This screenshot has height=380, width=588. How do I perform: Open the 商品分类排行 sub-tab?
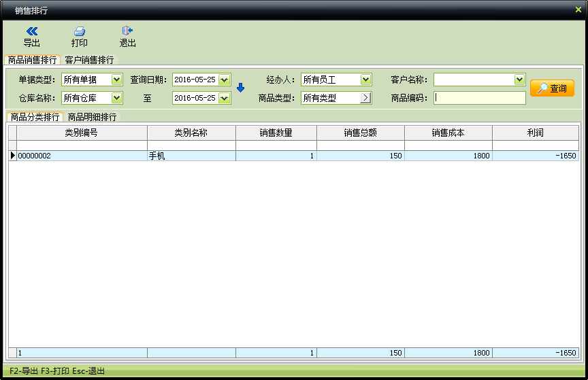click(35, 117)
